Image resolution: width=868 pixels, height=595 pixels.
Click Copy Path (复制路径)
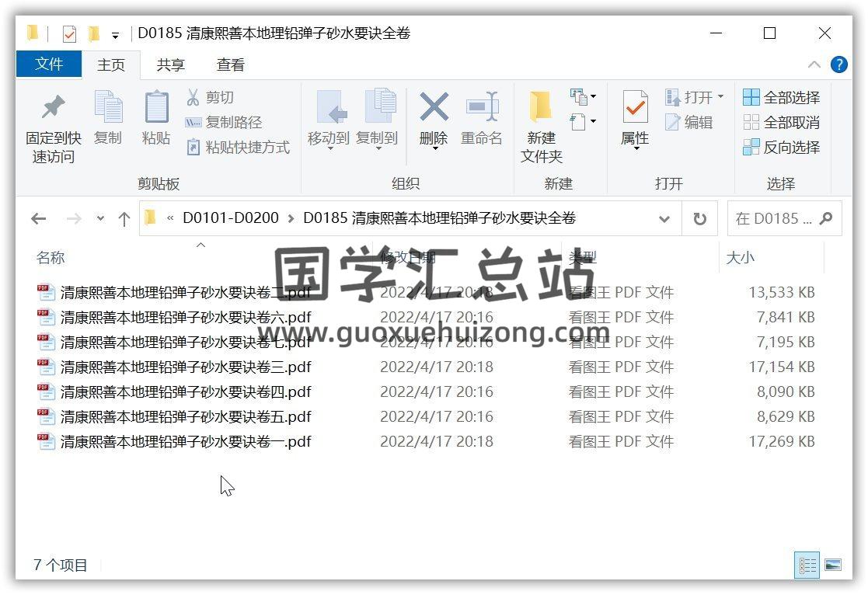223,122
